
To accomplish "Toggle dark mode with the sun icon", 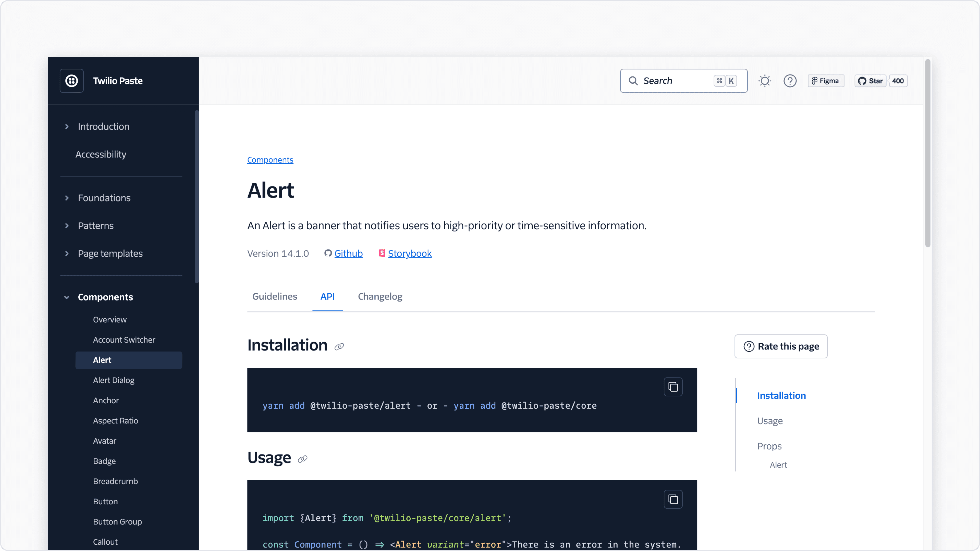I will [765, 81].
